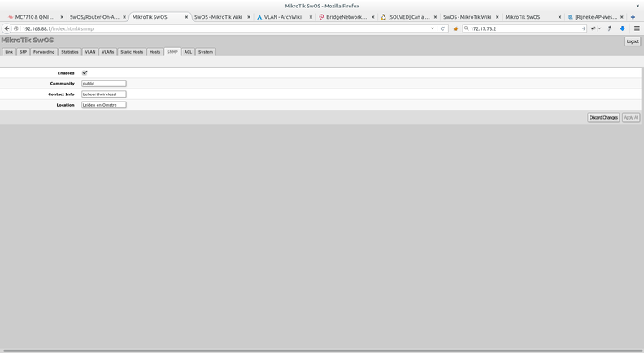Screen dimensions: 644x353
Task: Click the Logout button
Action: [633, 41]
